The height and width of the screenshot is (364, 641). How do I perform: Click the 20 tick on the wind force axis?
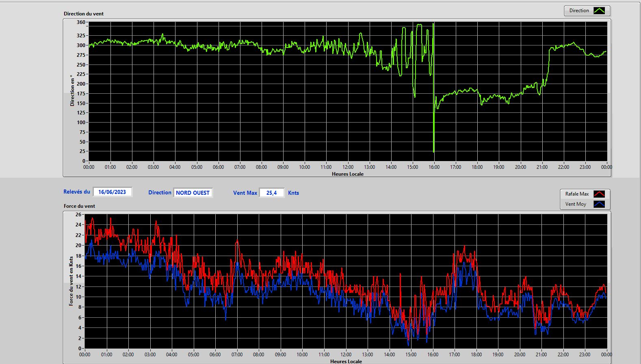pos(78,246)
